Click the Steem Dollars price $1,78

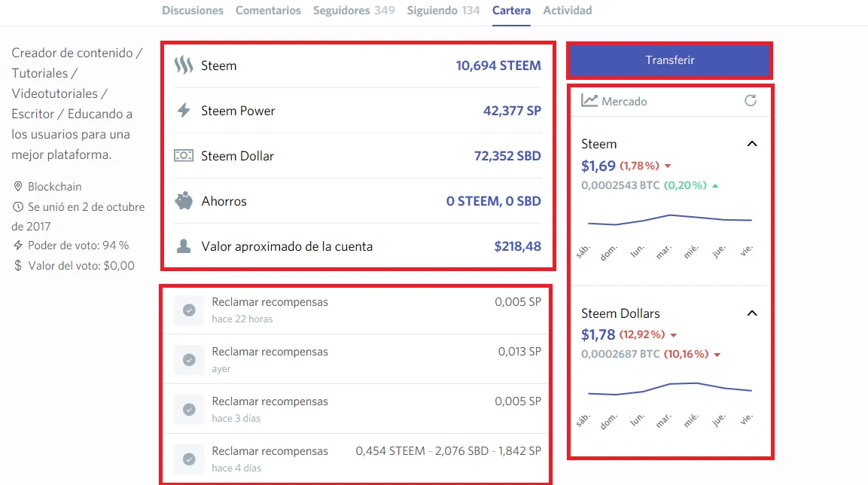coord(598,334)
